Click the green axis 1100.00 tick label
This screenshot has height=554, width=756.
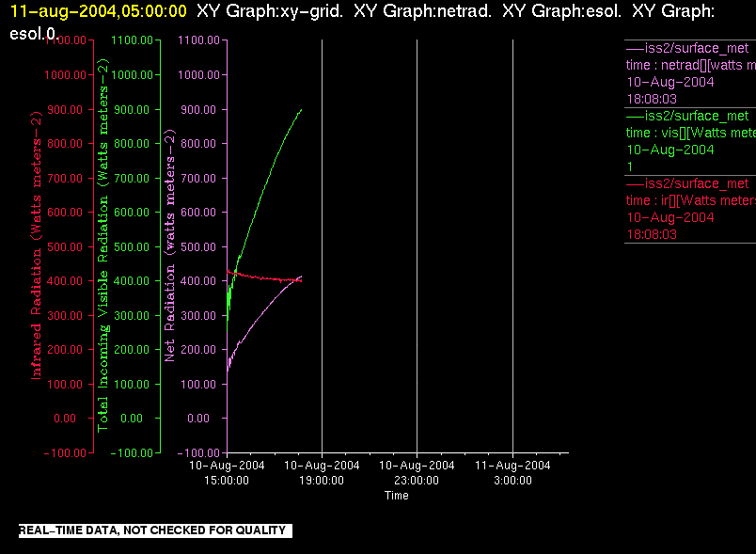pos(132,40)
